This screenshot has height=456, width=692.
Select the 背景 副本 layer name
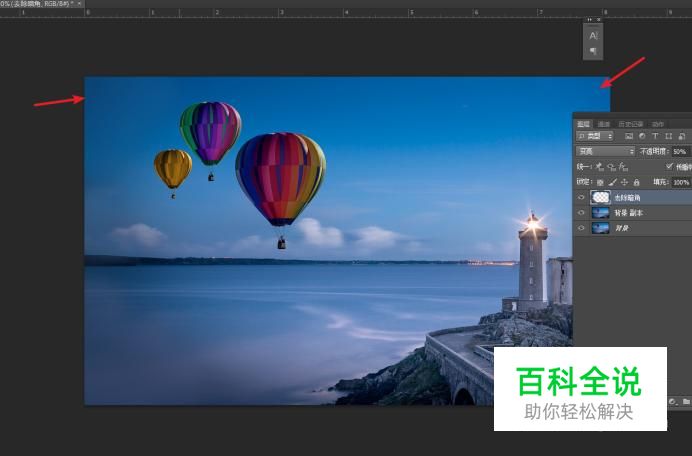628,213
